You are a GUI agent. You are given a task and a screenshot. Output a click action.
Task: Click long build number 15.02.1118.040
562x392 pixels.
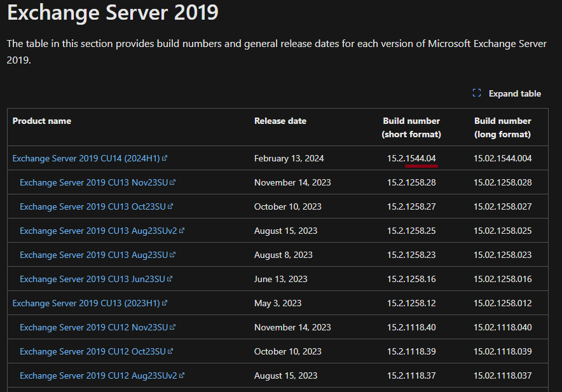(502, 327)
